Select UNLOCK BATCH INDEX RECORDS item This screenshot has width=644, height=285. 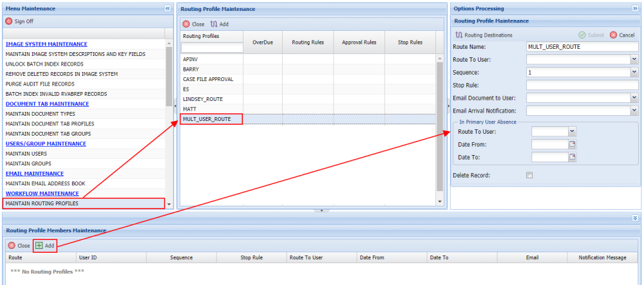[84, 64]
